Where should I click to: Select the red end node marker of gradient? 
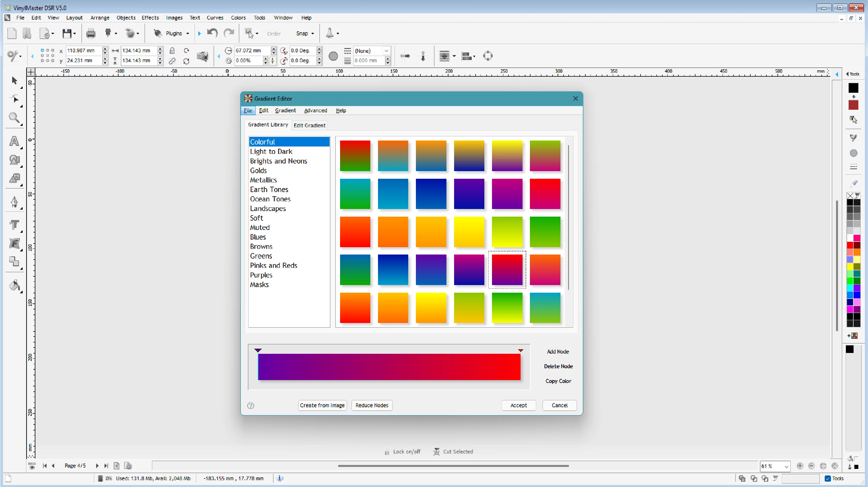(521, 351)
